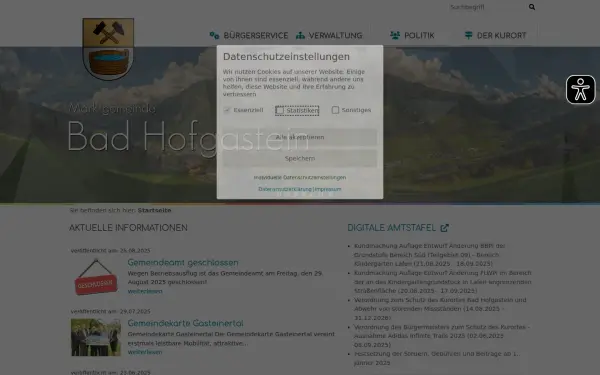
Task: Enable the Statistiken checkbox
Action: click(x=280, y=111)
